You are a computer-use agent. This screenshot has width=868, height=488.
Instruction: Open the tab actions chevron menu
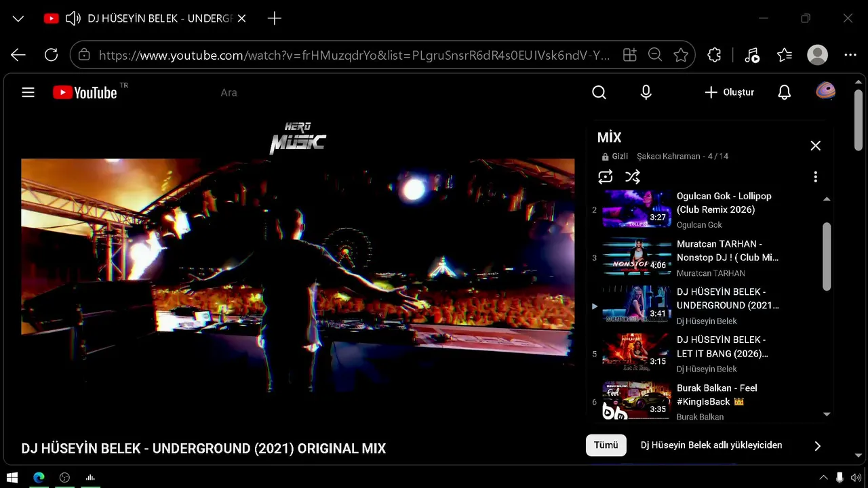18,18
